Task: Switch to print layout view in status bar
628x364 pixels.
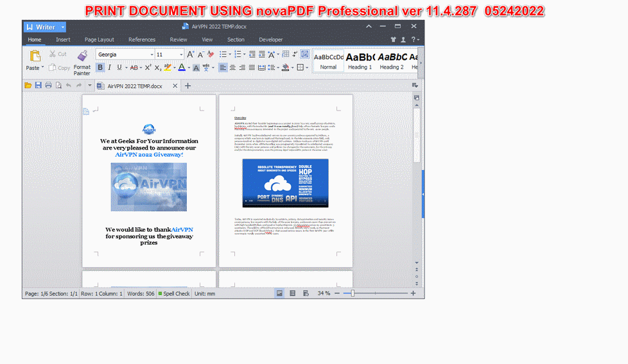Action: click(x=279, y=293)
